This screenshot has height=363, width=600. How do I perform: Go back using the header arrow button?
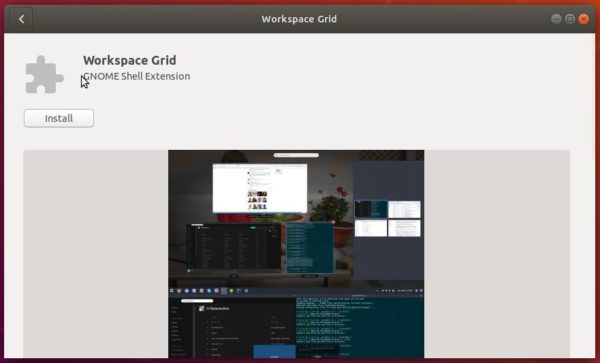pyautogui.click(x=21, y=19)
